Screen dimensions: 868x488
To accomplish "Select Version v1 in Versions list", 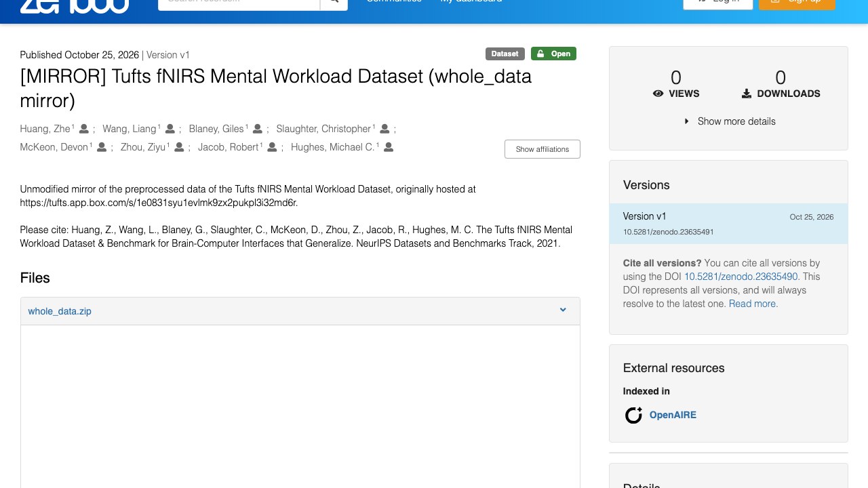I will 728,224.
